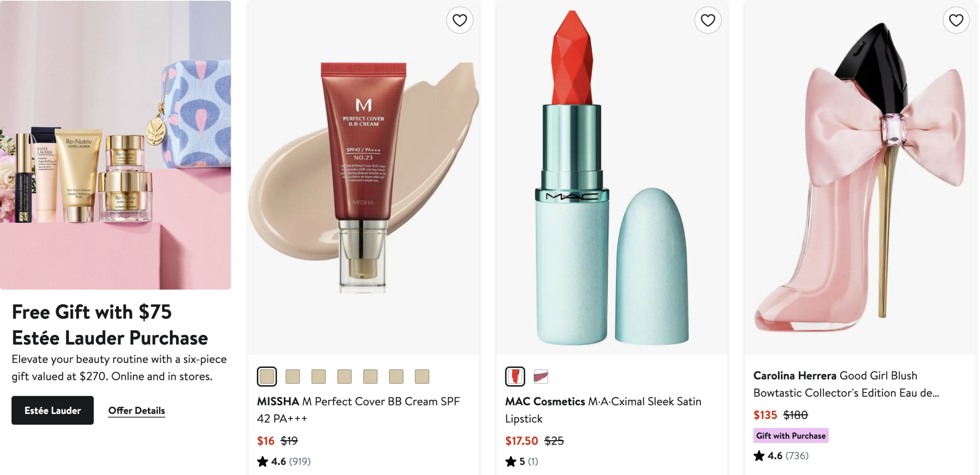Choose the red MAC lipstick shade swatch
Screen dimensions: 980x475
click(515, 376)
